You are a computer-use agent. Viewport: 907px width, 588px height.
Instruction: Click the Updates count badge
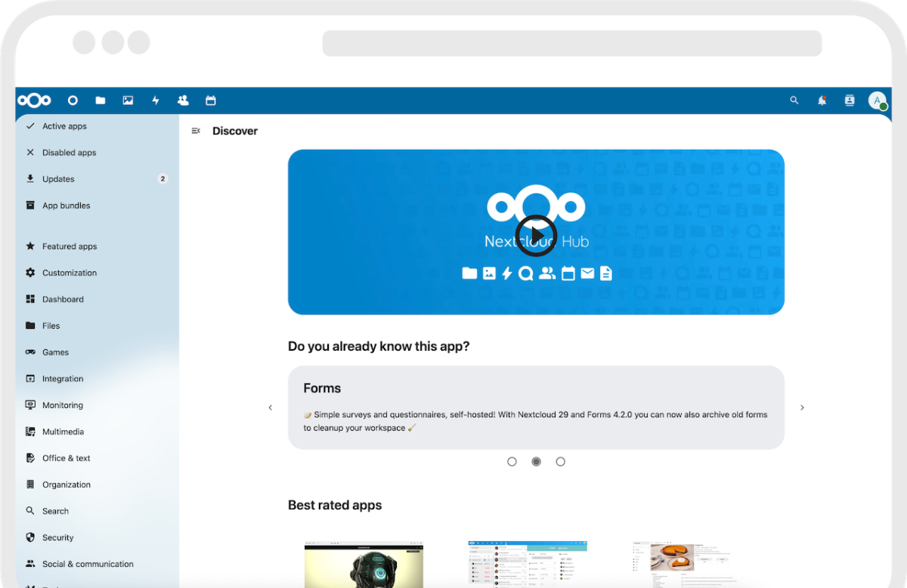click(x=163, y=179)
